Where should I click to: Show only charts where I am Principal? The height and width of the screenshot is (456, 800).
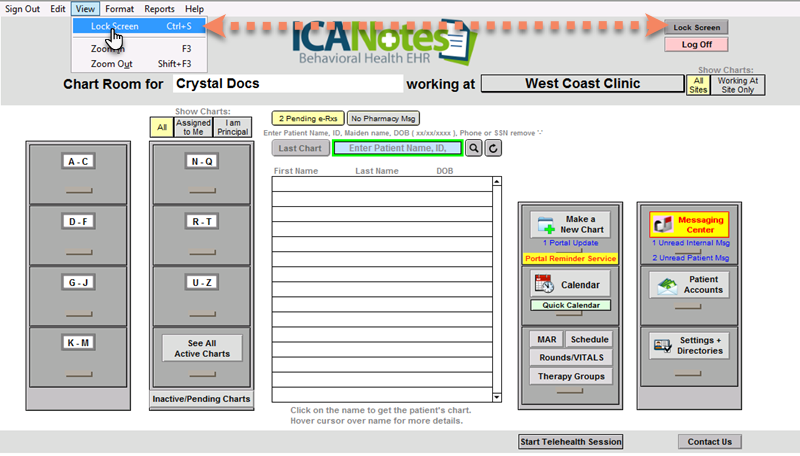tap(231, 127)
